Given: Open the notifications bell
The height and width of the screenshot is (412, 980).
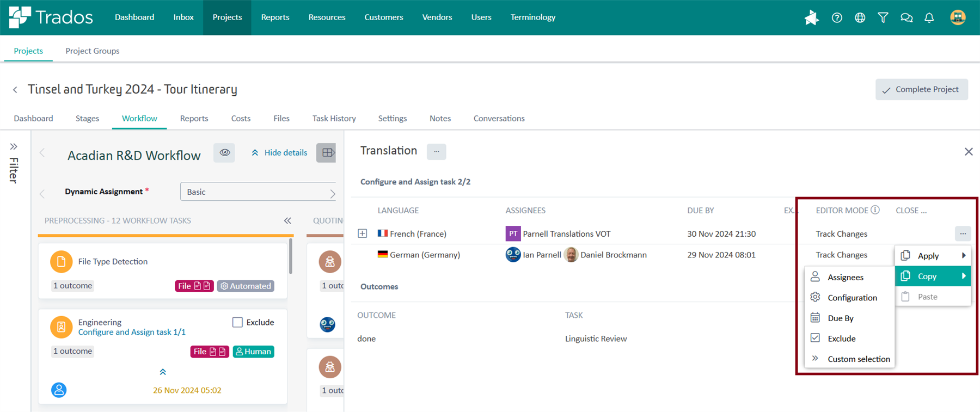Looking at the screenshot, I should (x=929, y=17).
